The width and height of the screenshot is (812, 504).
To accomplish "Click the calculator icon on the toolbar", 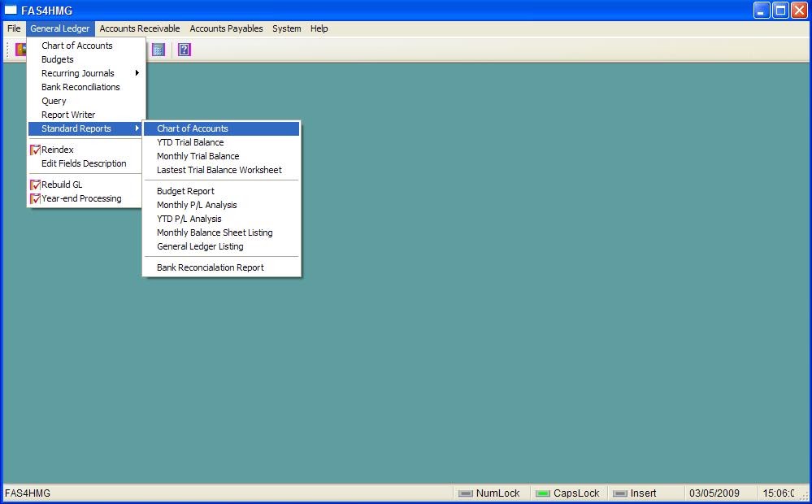I will pyautogui.click(x=158, y=50).
